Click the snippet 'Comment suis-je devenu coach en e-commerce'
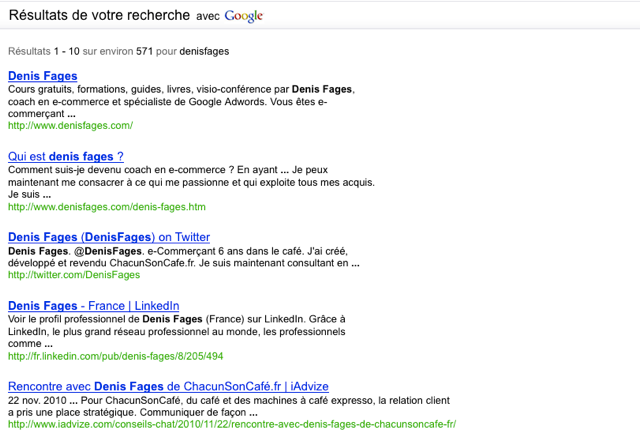This screenshot has width=640, height=430. point(191,182)
